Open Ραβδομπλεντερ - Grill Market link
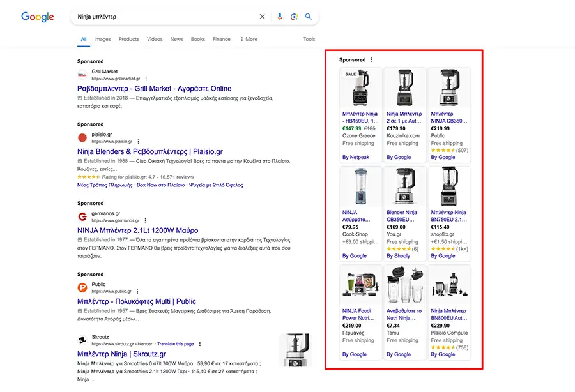 [155, 89]
